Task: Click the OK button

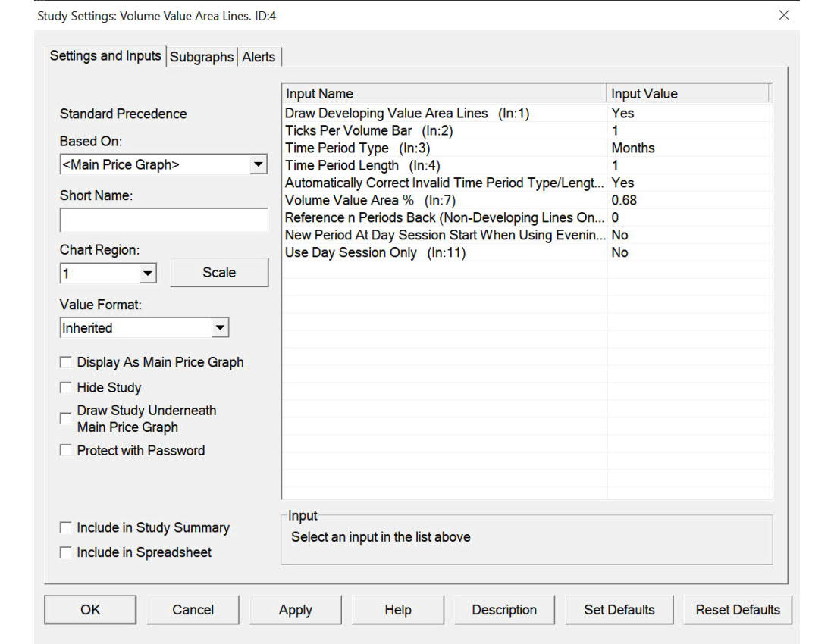Action: pyautogui.click(x=90, y=610)
